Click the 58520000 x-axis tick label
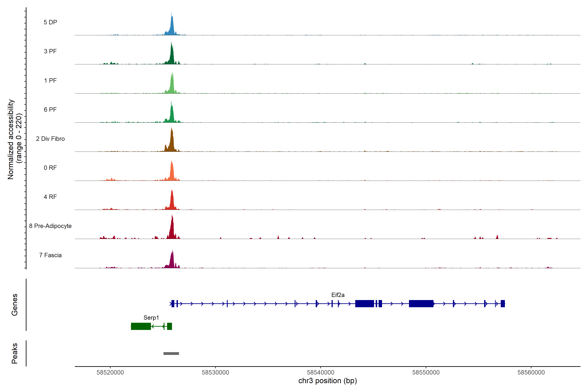 (x=110, y=372)
